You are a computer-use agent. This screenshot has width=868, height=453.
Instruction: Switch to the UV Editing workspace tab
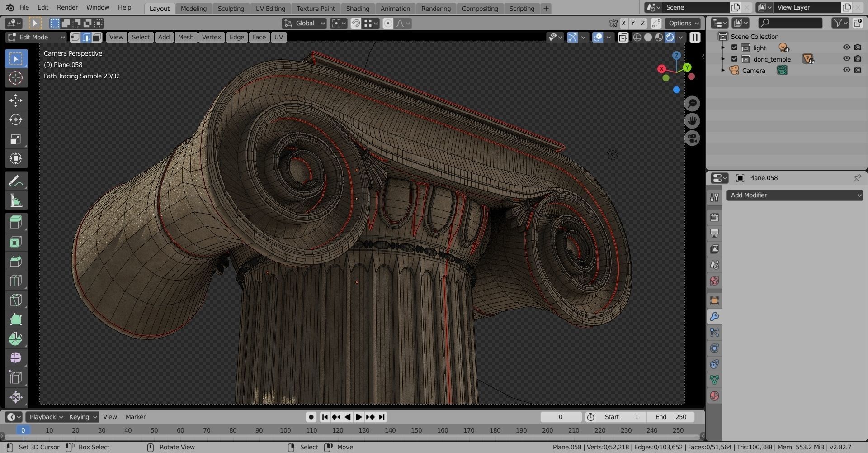(270, 8)
